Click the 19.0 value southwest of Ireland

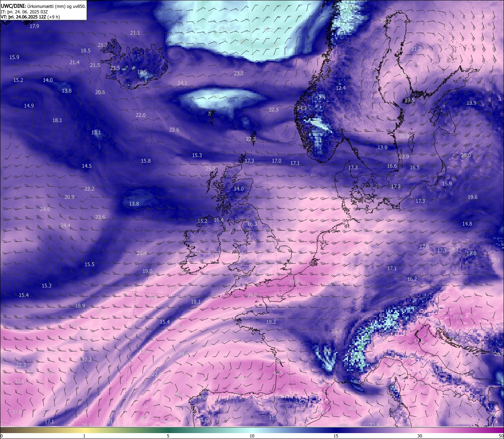click(147, 271)
